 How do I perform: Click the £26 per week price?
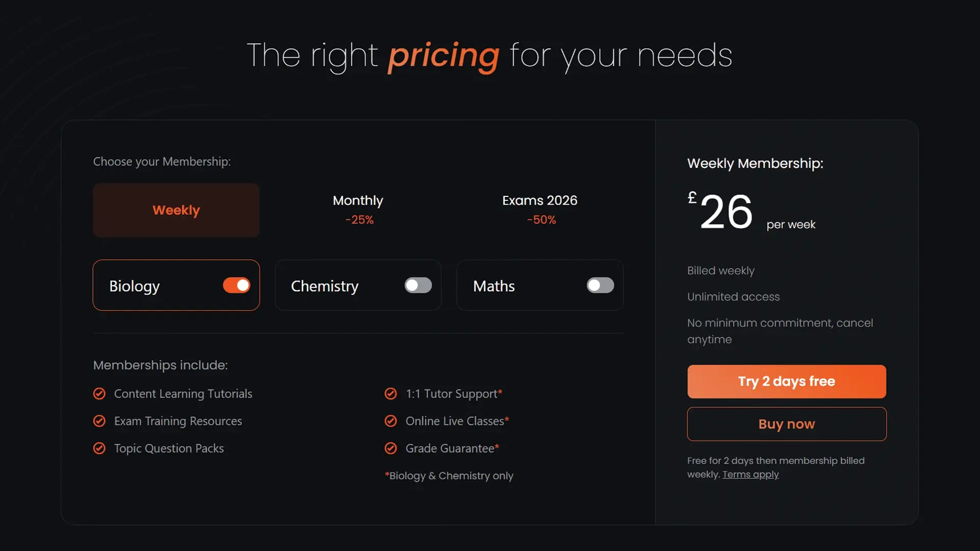pos(726,212)
